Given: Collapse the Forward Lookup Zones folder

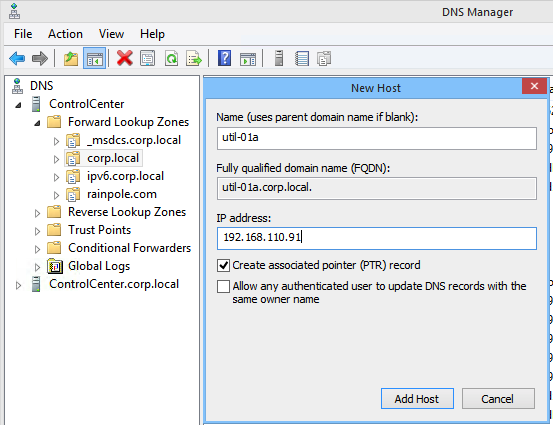Looking at the screenshot, I should tap(37, 123).
